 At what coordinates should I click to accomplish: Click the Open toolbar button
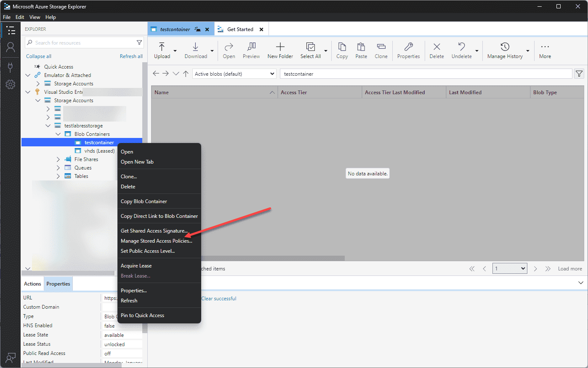(229, 50)
